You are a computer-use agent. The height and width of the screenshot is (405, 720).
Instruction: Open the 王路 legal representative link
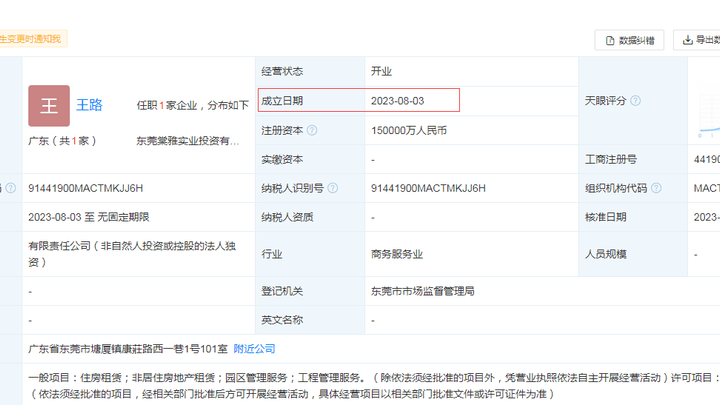[89, 105]
